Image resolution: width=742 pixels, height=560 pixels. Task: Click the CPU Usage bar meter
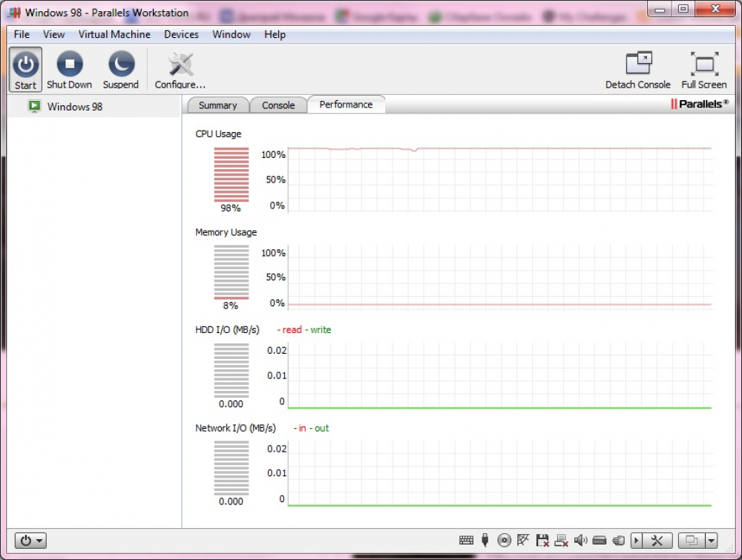pos(232,174)
